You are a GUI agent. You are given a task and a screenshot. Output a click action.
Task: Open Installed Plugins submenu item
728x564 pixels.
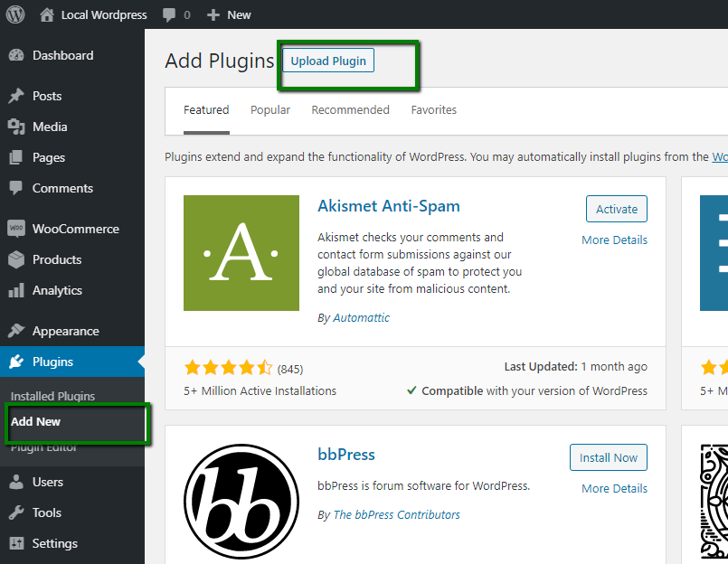coord(52,396)
